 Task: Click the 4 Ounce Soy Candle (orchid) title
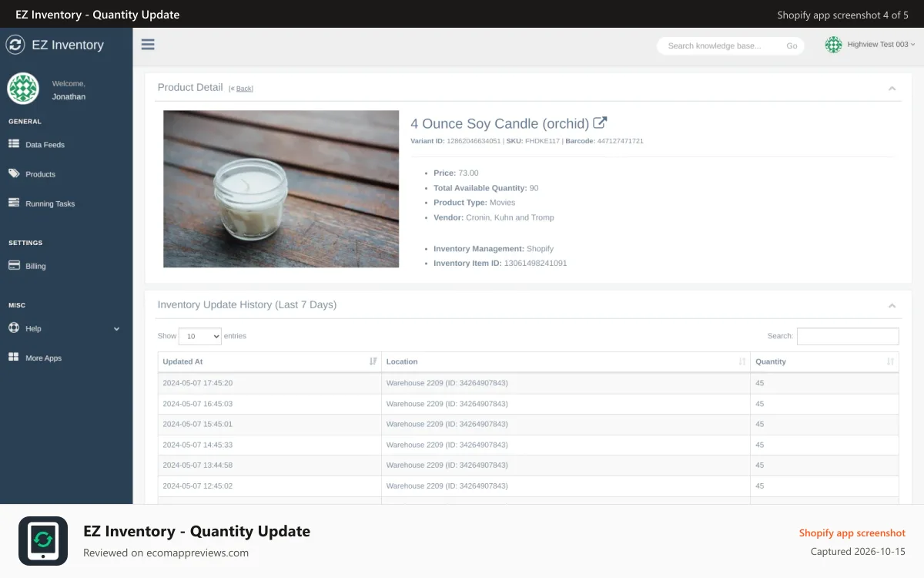pyautogui.click(x=500, y=123)
